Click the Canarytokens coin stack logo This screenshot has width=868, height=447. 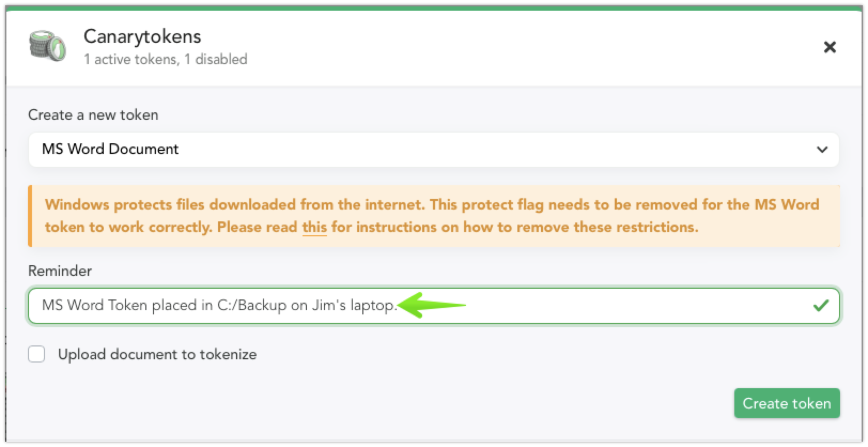47,46
